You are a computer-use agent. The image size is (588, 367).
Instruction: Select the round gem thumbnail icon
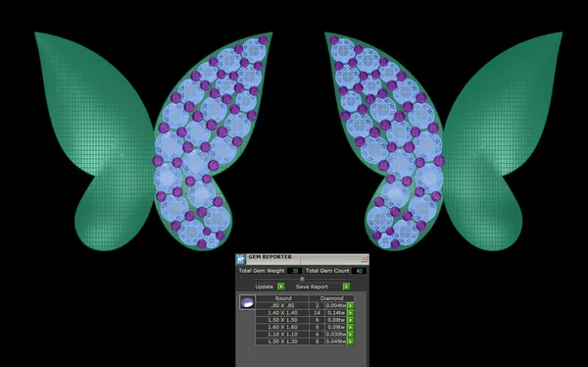coord(248,302)
